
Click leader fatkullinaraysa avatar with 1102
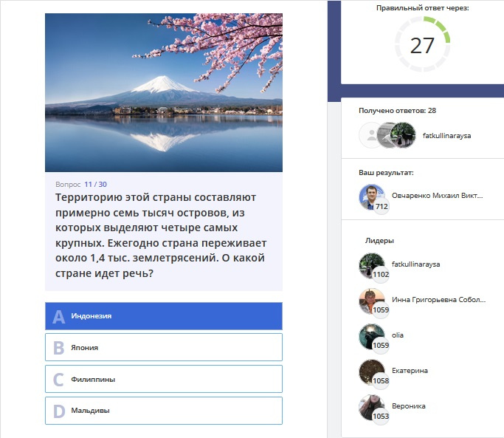(372, 265)
